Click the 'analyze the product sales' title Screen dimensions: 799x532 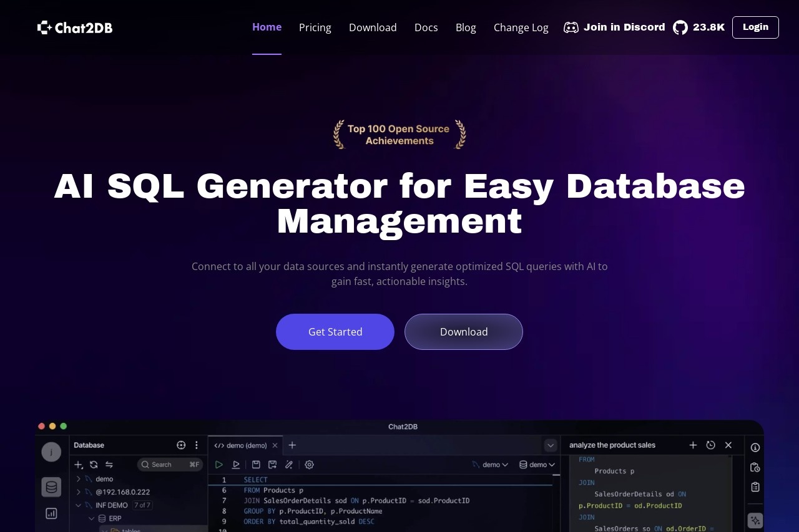coord(612,445)
